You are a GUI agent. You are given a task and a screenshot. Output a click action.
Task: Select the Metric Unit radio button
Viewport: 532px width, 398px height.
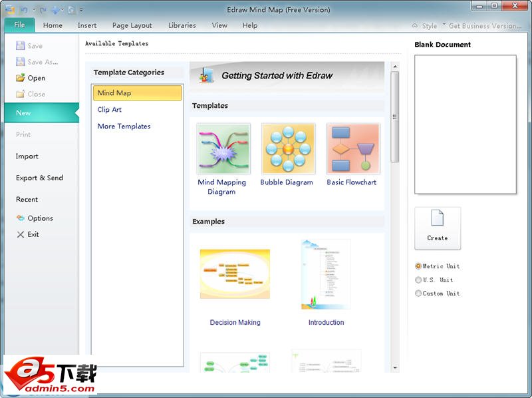[418, 266]
